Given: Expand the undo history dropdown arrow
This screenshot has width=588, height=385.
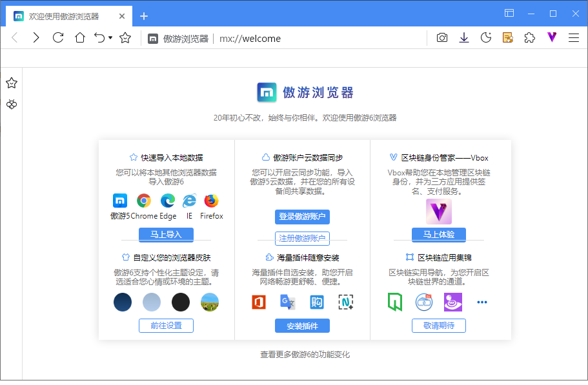Looking at the screenshot, I should tap(110, 38).
